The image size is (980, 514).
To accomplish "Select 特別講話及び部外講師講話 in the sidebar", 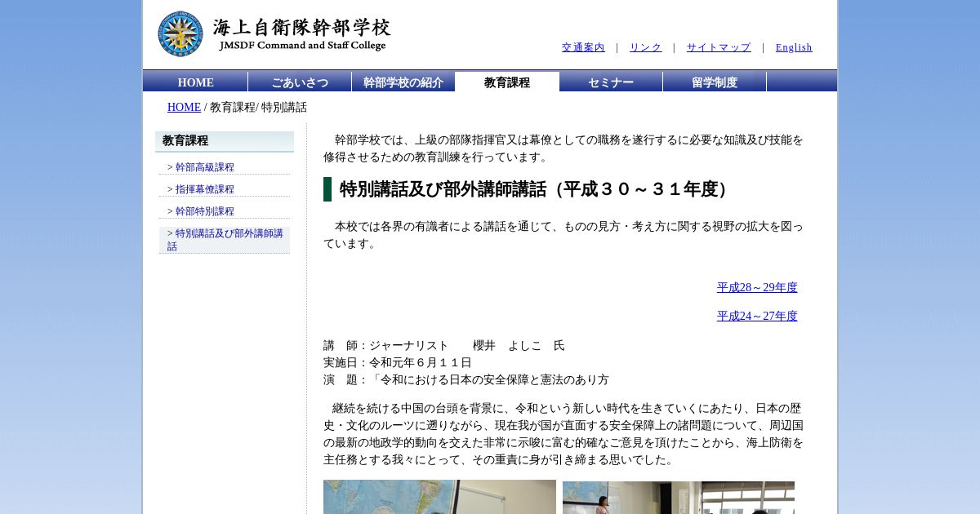I will click(225, 240).
